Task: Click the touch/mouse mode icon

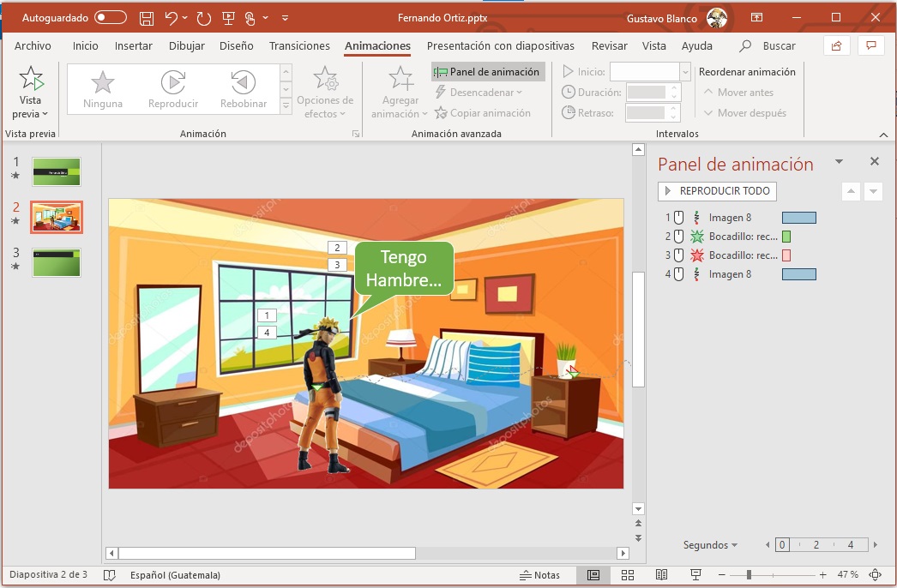Action: point(250,18)
